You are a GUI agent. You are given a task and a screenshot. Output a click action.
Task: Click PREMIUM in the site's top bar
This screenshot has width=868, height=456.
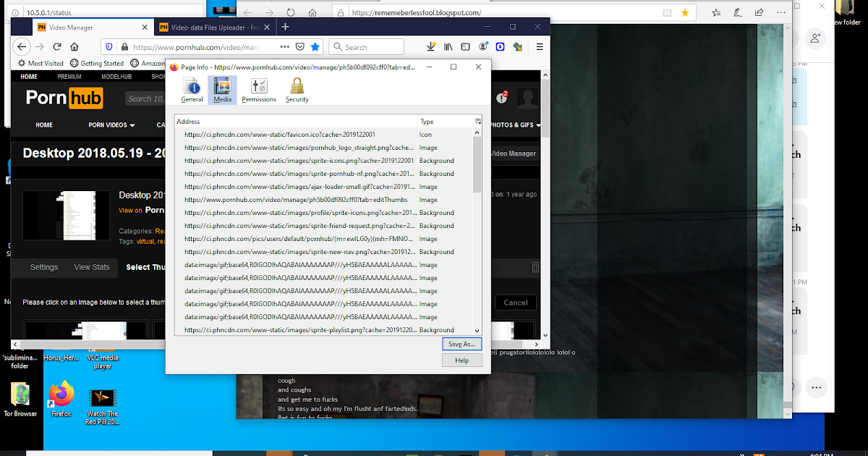(69, 77)
